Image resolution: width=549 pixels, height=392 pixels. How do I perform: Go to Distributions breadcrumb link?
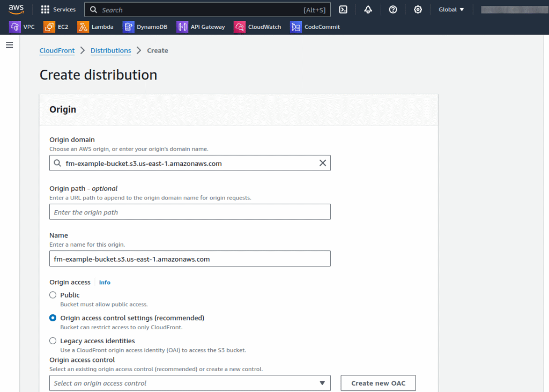(110, 50)
